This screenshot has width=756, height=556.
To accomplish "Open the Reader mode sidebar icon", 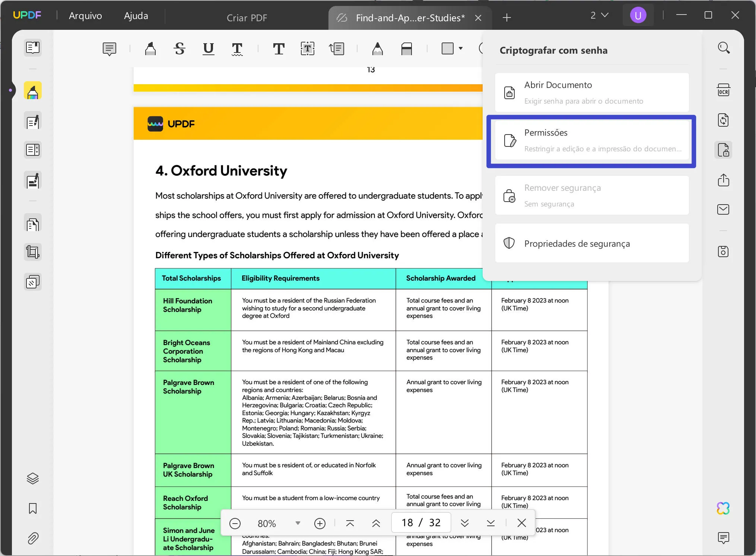I will click(33, 48).
